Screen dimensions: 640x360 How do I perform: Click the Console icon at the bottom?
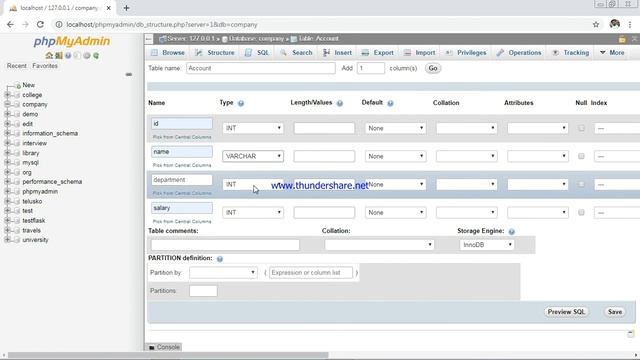pyautogui.click(x=152, y=347)
